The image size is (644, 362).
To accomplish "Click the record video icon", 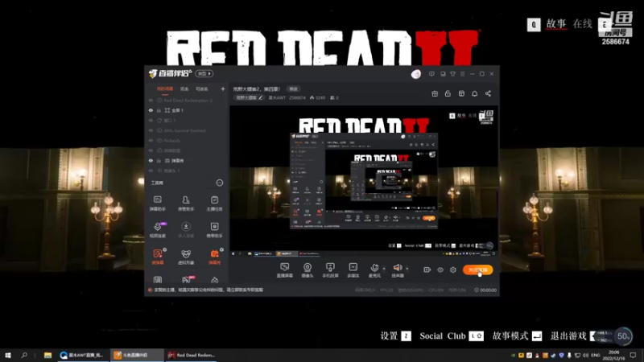I will pyautogui.click(x=427, y=269).
